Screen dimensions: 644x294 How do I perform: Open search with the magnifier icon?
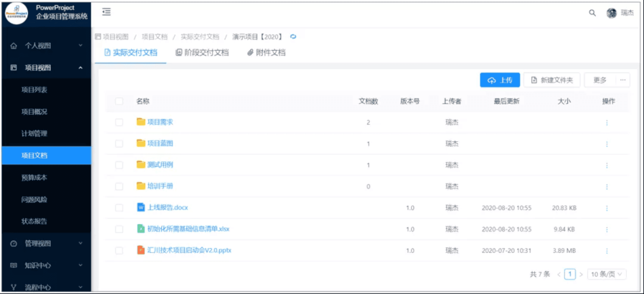tap(592, 13)
